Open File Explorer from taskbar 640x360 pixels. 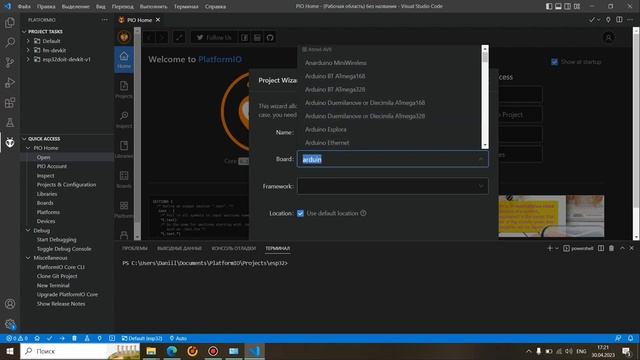pyautogui.click(x=151, y=351)
